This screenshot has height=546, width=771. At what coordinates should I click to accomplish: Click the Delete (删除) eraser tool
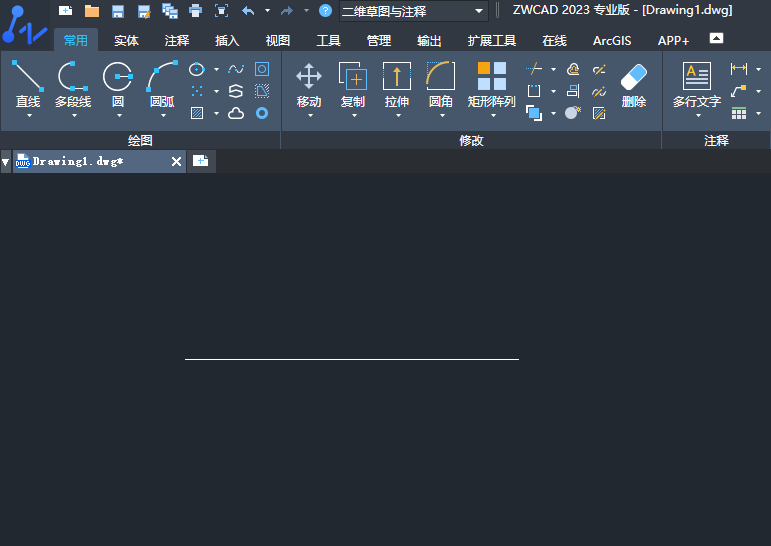tap(634, 85)
